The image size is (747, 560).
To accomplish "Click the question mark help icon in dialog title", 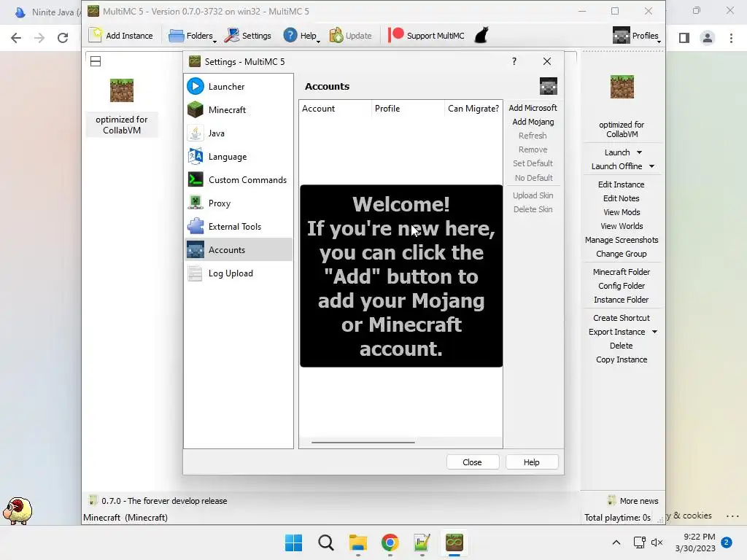I will point(514,61).
